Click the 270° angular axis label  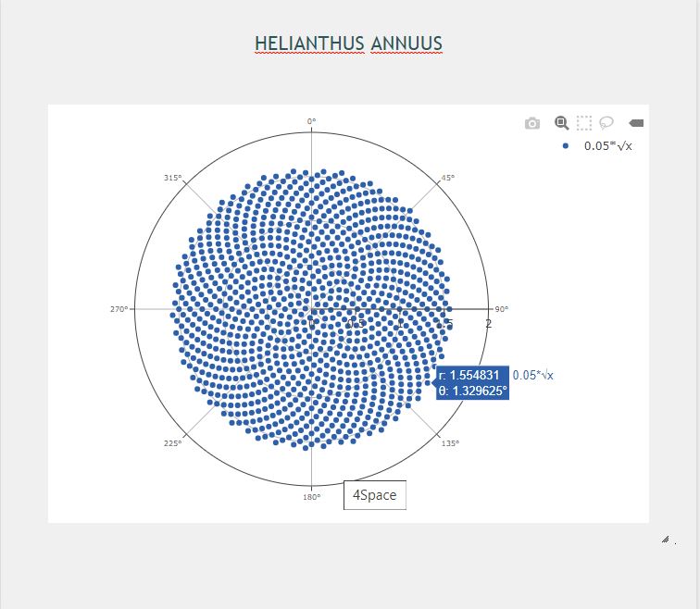click(x=120, y=309)
